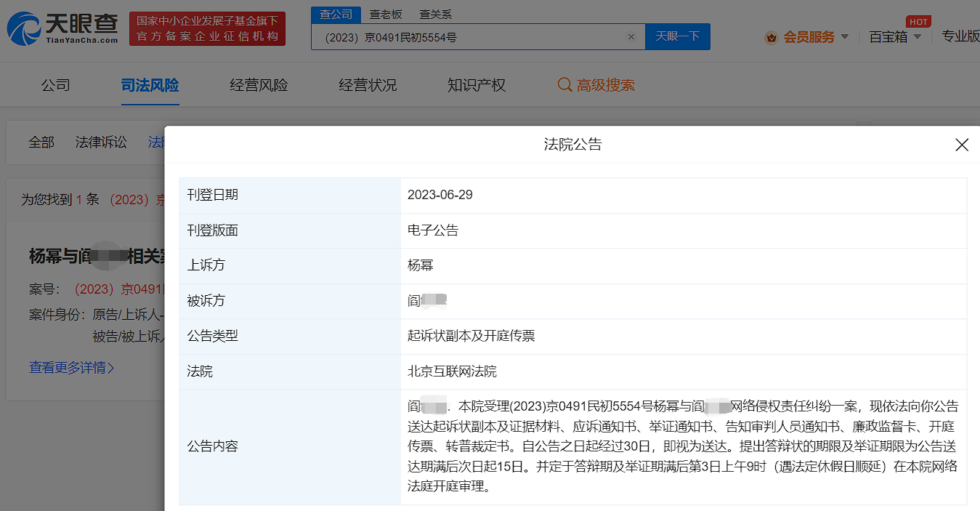Viewport: 980px width, 511px height.
Task: Expand the 百宝箱 dropdown arrow
Action: point(918,37)
